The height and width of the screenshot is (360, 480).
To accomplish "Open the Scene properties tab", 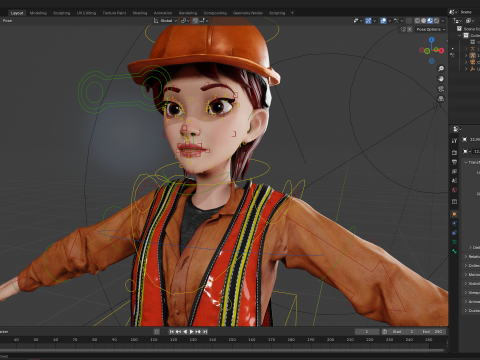I will click(454, 181).
